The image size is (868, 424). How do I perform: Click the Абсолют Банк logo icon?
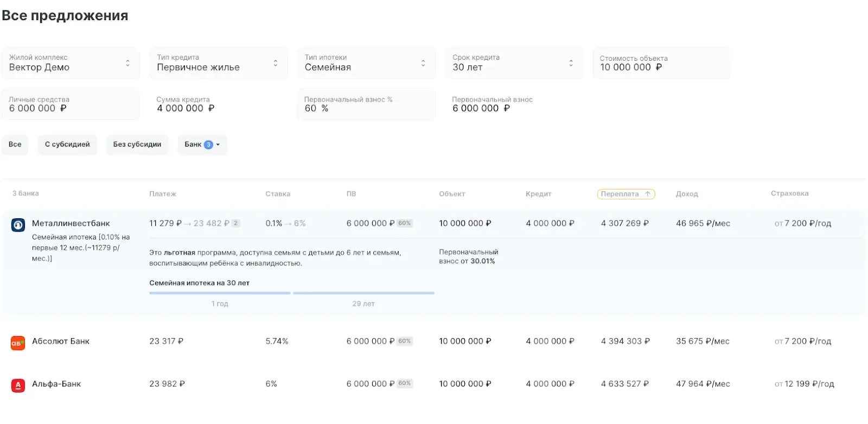click(18, 343)
